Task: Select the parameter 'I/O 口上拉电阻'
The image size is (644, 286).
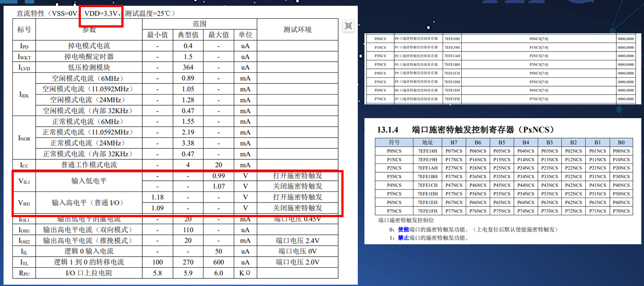Action: pyautogui.click(x=89, y=273)
